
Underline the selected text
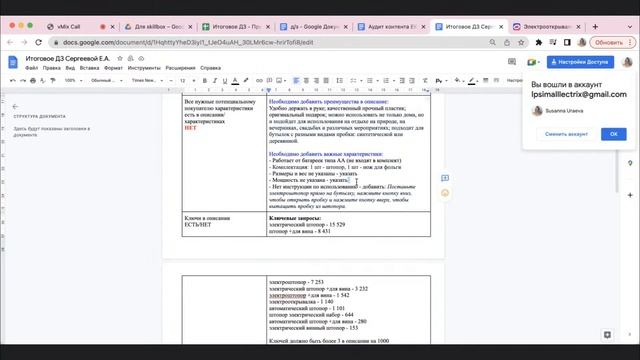click(x=224, y=81)
